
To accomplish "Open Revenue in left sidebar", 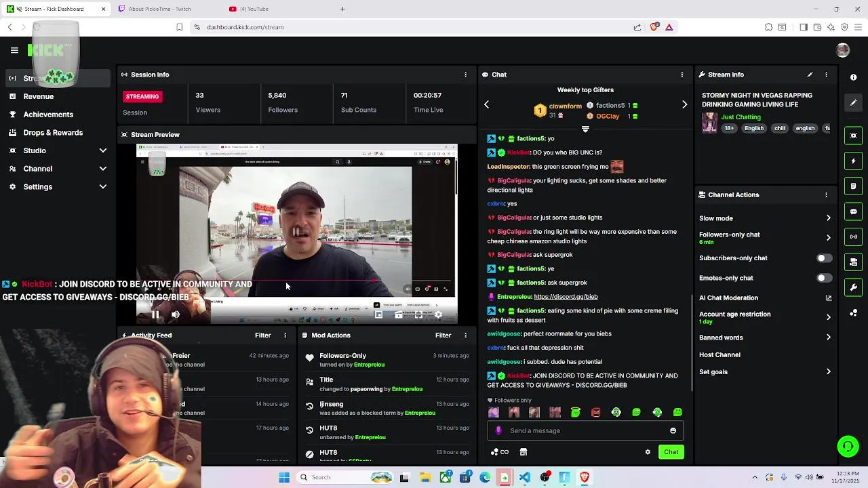I will 39,96.
